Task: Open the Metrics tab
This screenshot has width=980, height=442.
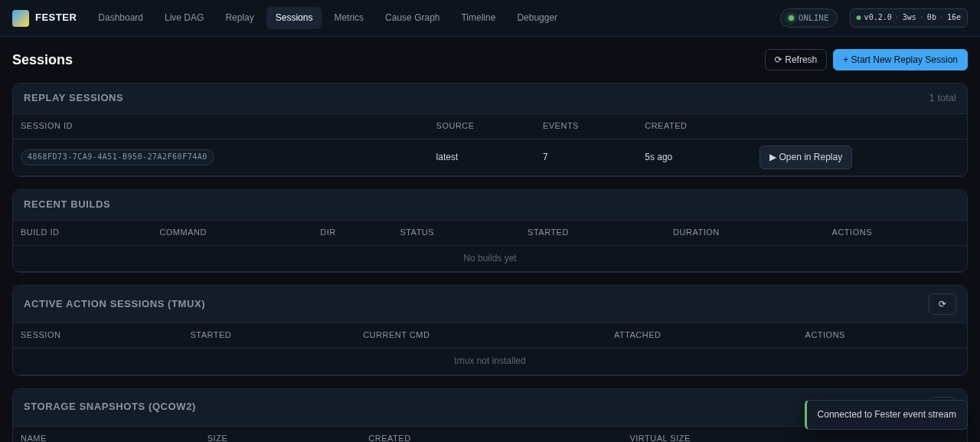Action: pyautogui.click(x=348, y=18)
